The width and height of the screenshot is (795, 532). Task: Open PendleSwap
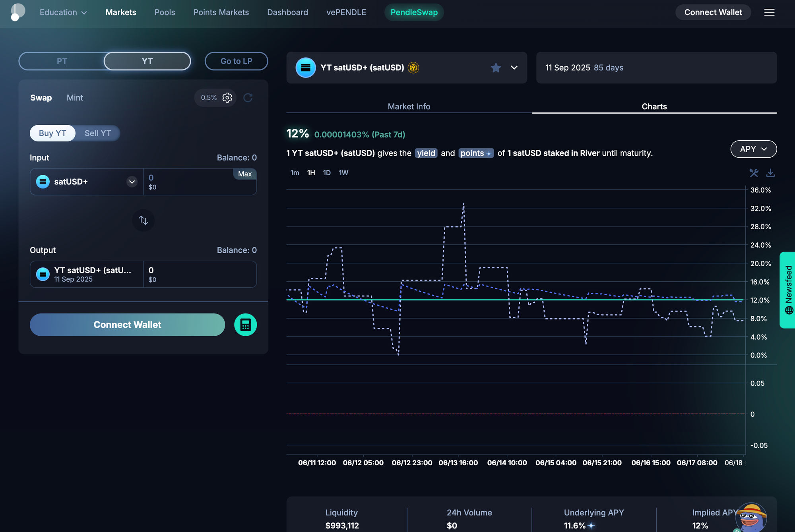click(x=414, y=12)
